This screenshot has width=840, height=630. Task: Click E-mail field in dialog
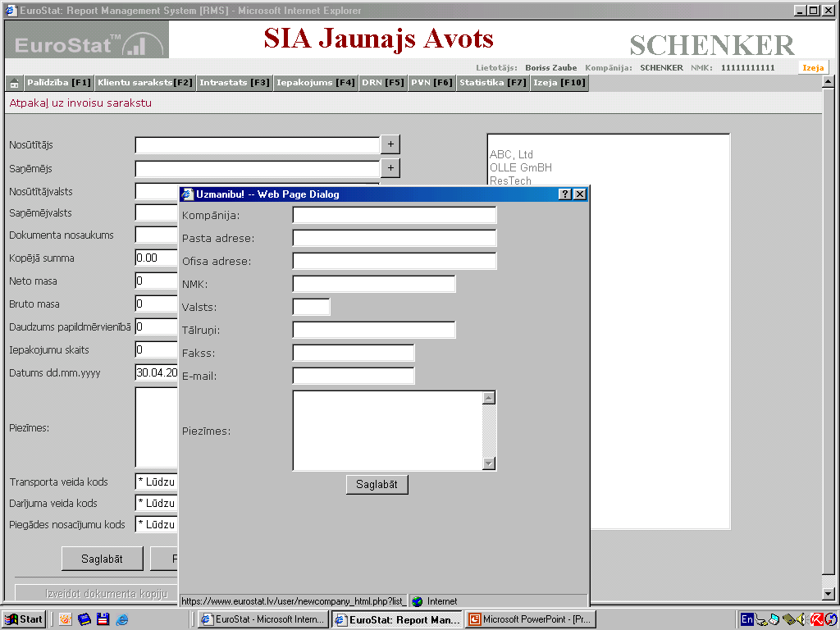pos(354,376)
